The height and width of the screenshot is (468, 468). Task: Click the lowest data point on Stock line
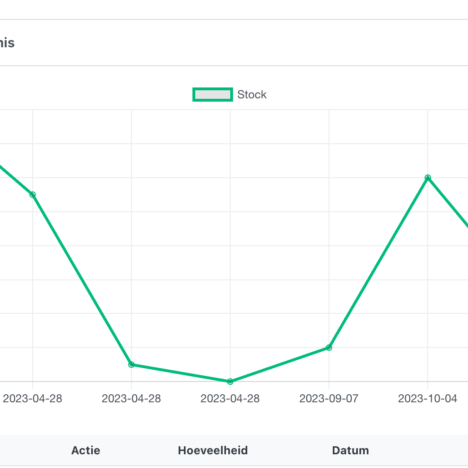[x=230, y=381]
